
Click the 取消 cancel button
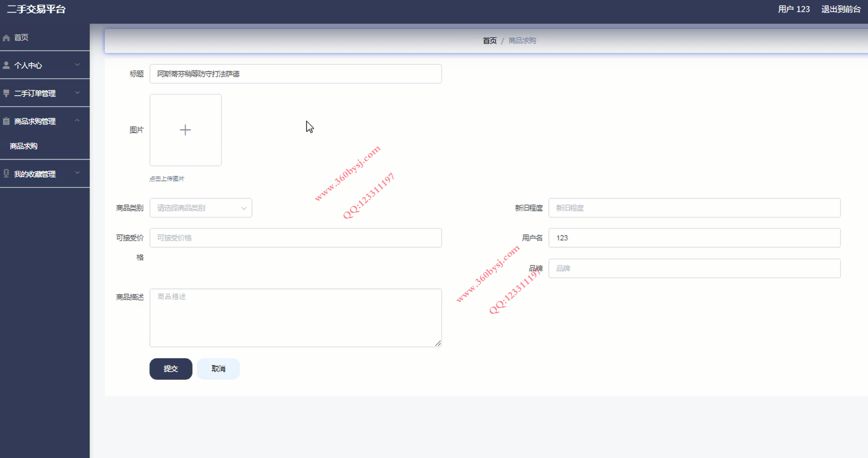click(x=218, y=369)
